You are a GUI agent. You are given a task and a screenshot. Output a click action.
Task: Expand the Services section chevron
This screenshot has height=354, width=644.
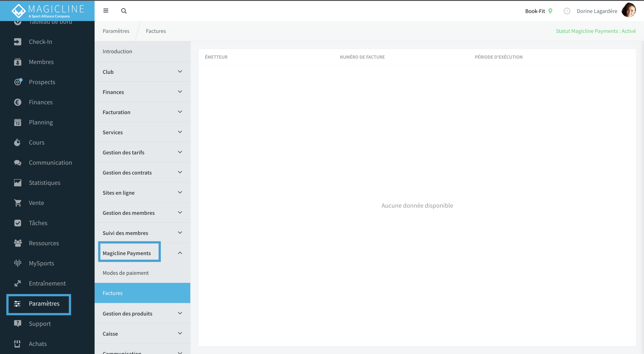(180, 132)
